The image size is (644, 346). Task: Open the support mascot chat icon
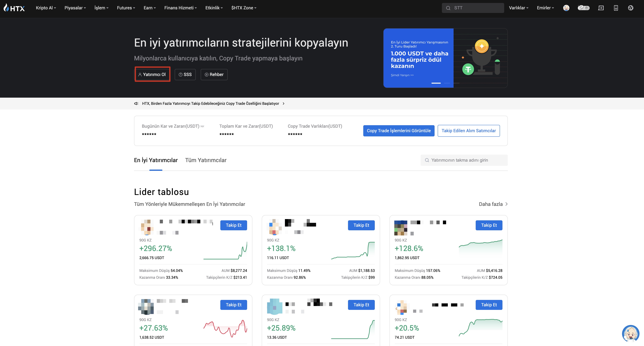pyautogui.click(x=630, y=334)
